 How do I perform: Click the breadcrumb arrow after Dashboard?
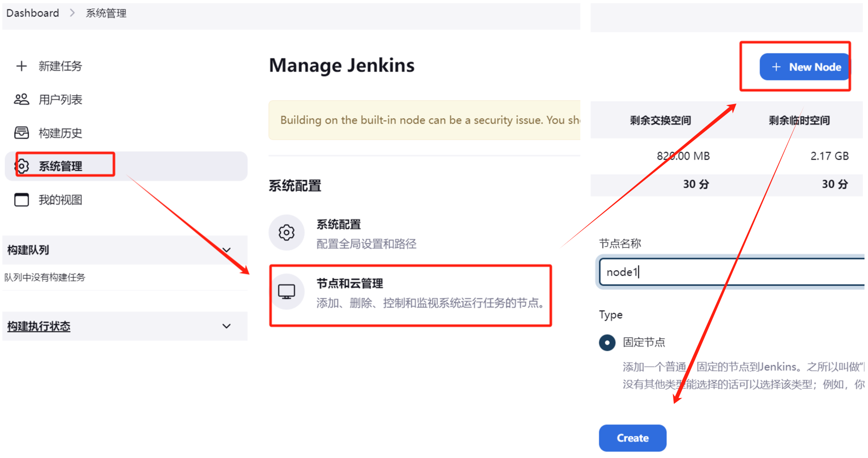click(72, 13)
